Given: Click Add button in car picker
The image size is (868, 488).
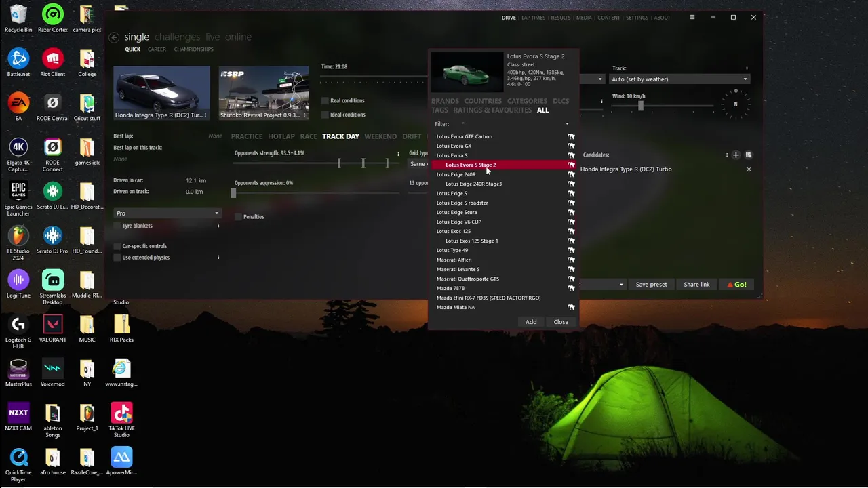Looking at the screenshot, I should click(531, 322).
